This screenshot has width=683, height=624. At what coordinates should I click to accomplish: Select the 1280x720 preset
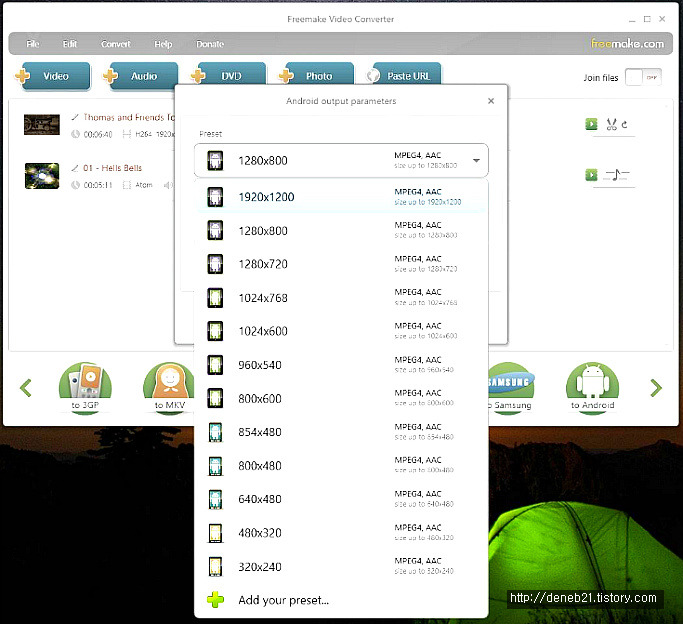point(341,264)
